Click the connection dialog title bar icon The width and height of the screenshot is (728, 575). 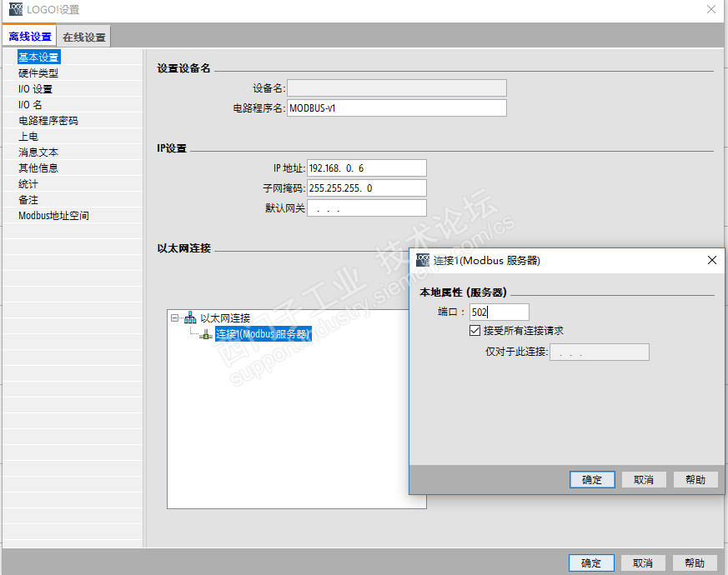click(x=423, y=260)
